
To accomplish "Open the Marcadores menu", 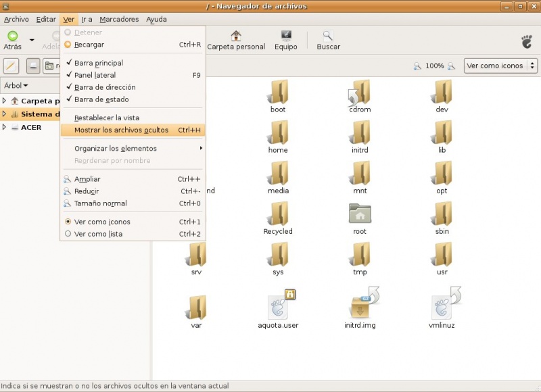I will pos(119,20).
